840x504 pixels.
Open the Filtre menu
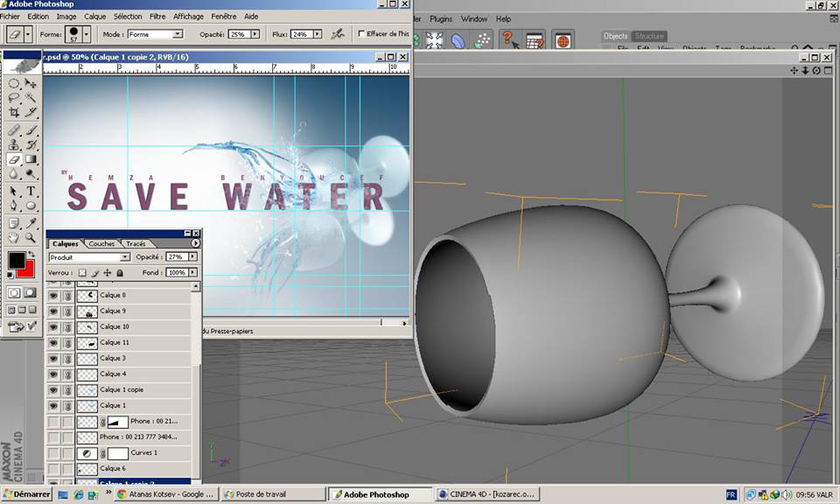[157, 17]
